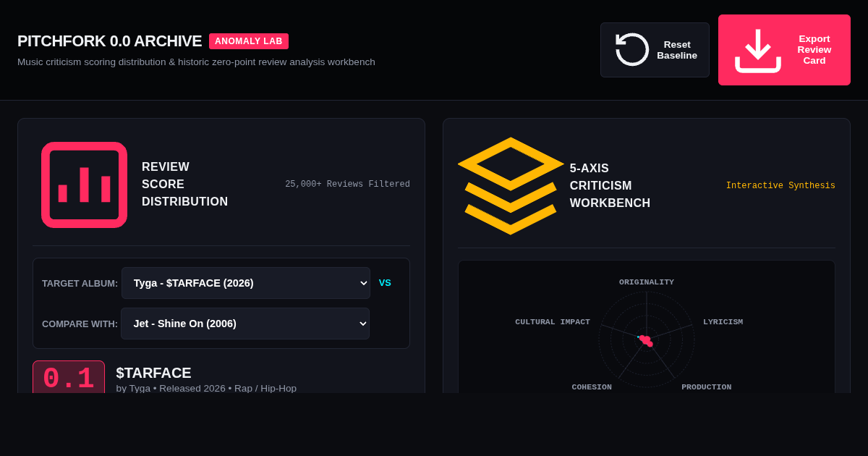Click the PRODUCTION axis label
This screenshot has height=456, width=868.
707,387
